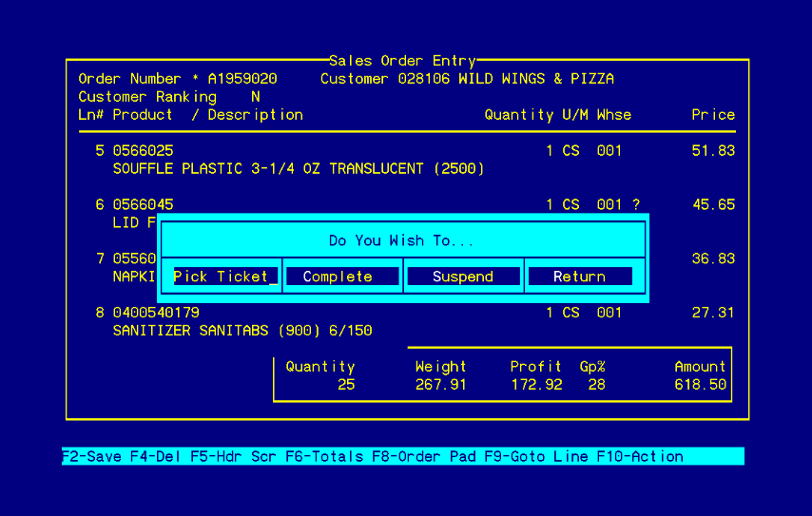Click price 51.83 on line 5
812x516 pixels.
pyautogui.click(x=713, y=150)
